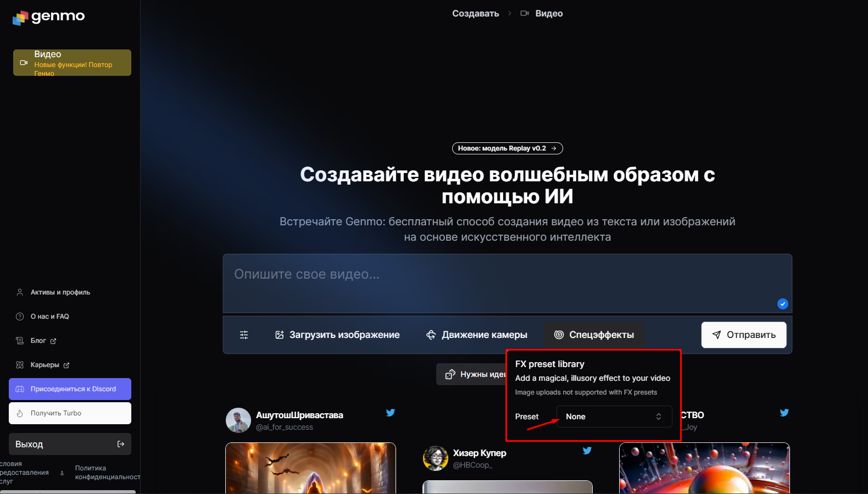Click the Блог newspaper icon
Viewport: 868px width, 494px height.
click(20, 341)
